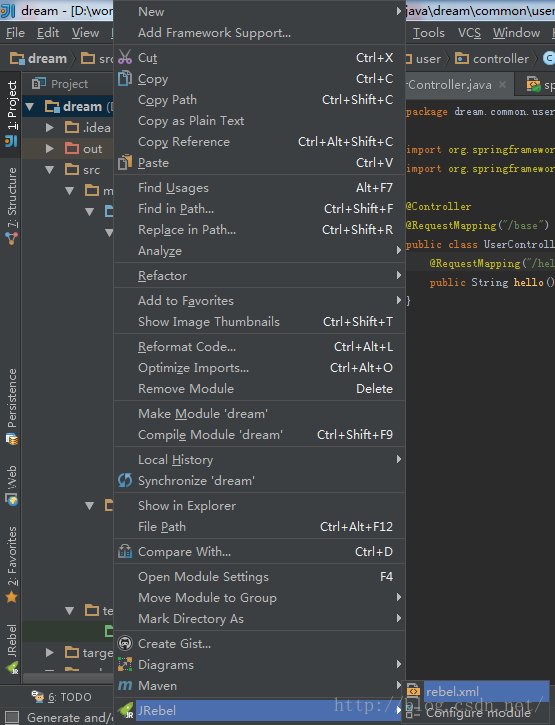This screenshot has height=725, width=555.
Task: Close the Controller.java editor tab
Action: pyautogui.click(x=503, y=85)
